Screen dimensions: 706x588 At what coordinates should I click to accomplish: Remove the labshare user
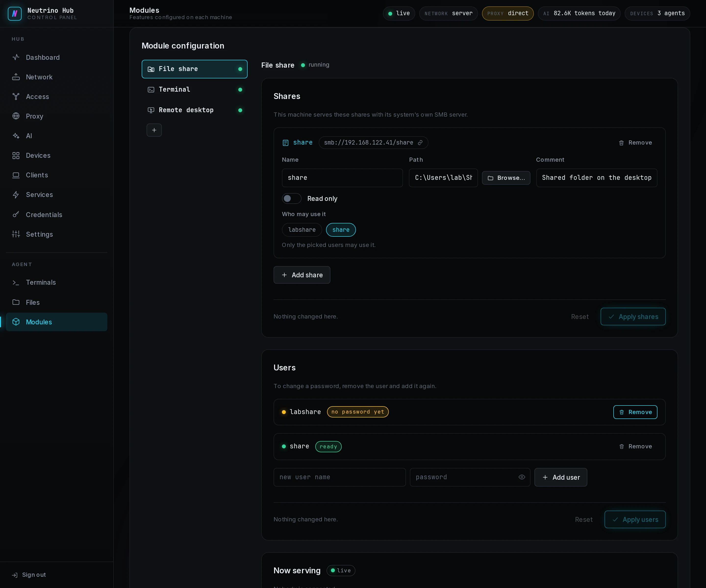tap(635, 412)
